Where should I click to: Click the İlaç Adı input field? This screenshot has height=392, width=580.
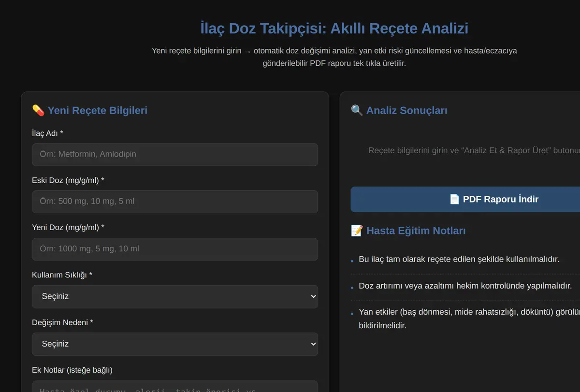click(x=175, y=154)
